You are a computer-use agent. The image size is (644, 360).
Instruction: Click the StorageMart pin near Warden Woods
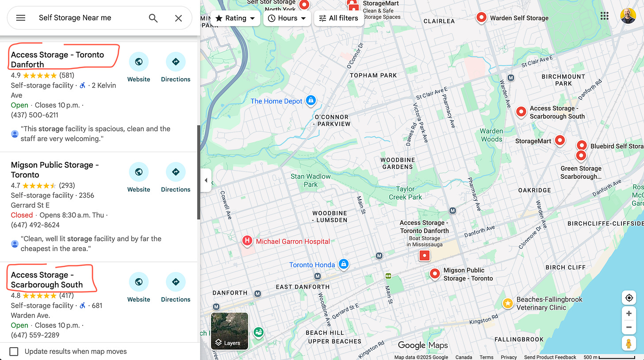tap(560, 141)
